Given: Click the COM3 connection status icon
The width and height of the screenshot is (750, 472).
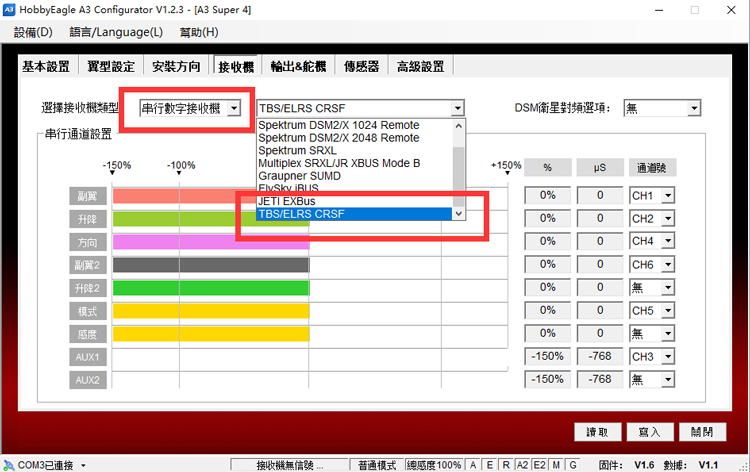Looking at the screenshot, I should pos(9,465).
